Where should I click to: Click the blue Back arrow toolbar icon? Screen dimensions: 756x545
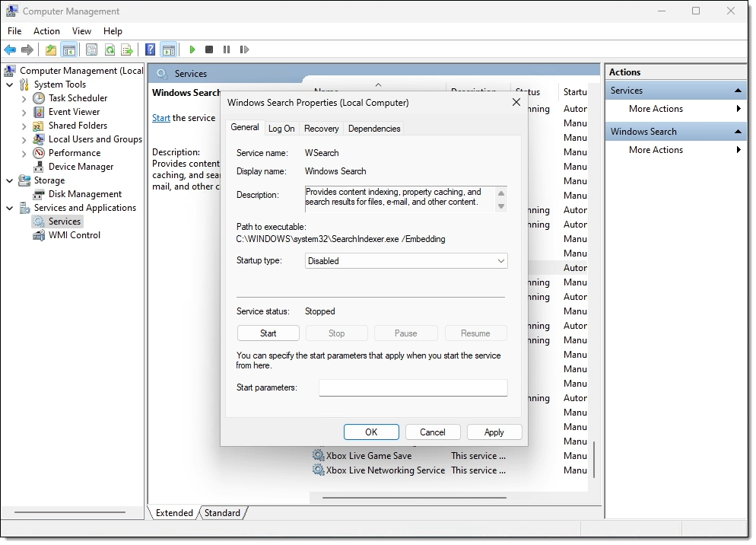coord(10,49)
